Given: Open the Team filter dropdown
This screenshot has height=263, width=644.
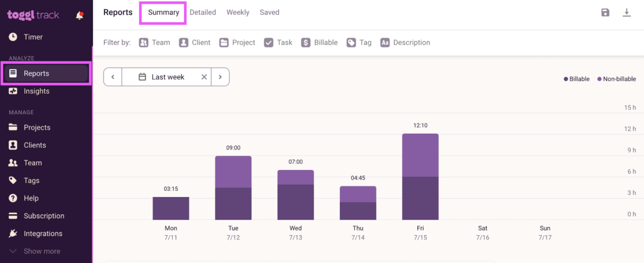Looking at the screenshot, I should 154,42.
